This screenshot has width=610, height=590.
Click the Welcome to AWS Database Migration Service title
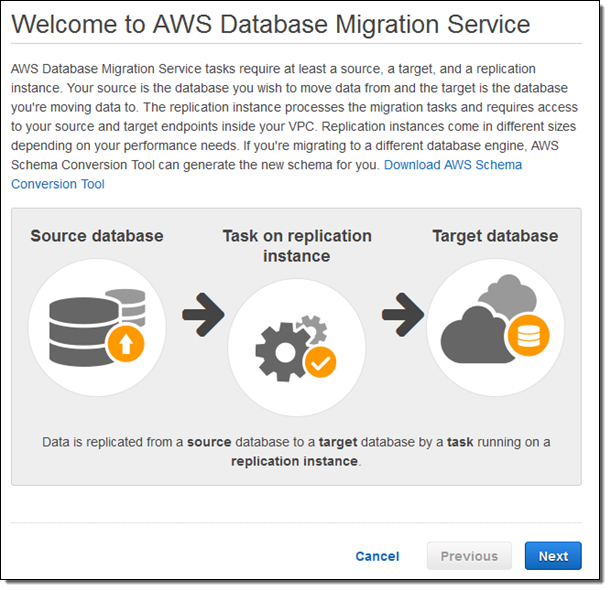pyautogui.click(x=271, y=23)
